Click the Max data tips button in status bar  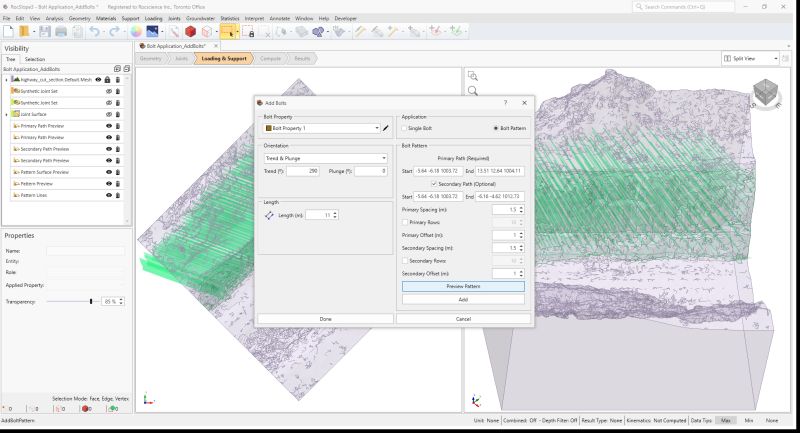[x=726, y=420]
